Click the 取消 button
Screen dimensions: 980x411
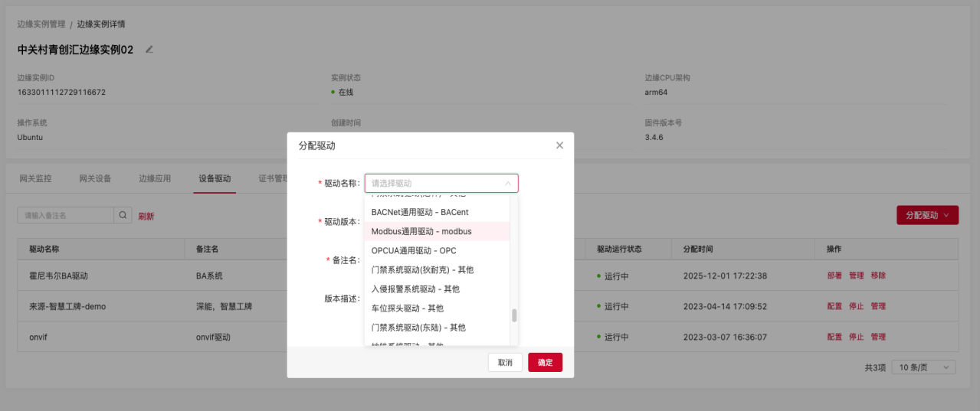pos(505,362)
